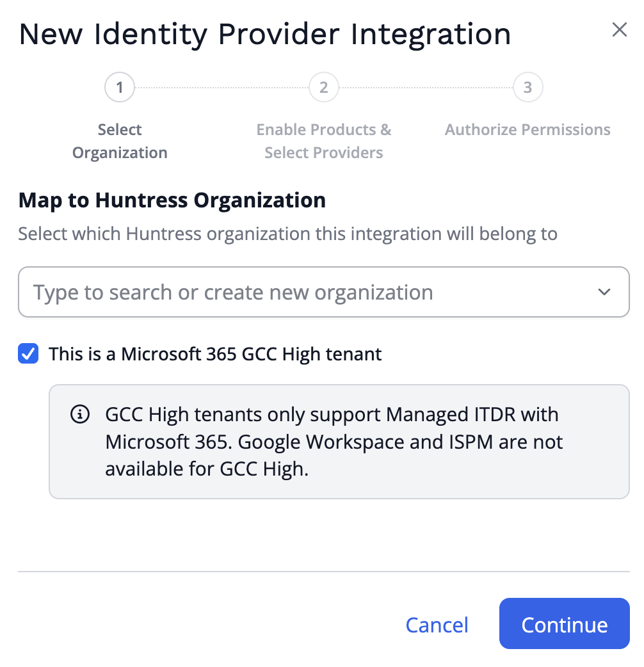
Task: Cancel the integration setup
Action: 437,625
